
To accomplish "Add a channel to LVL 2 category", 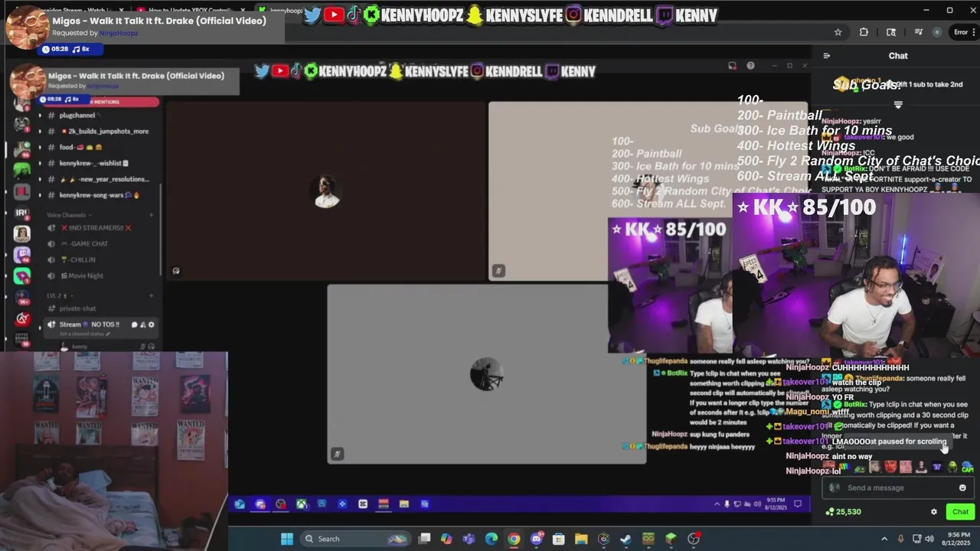I will [x=152, y=295].
